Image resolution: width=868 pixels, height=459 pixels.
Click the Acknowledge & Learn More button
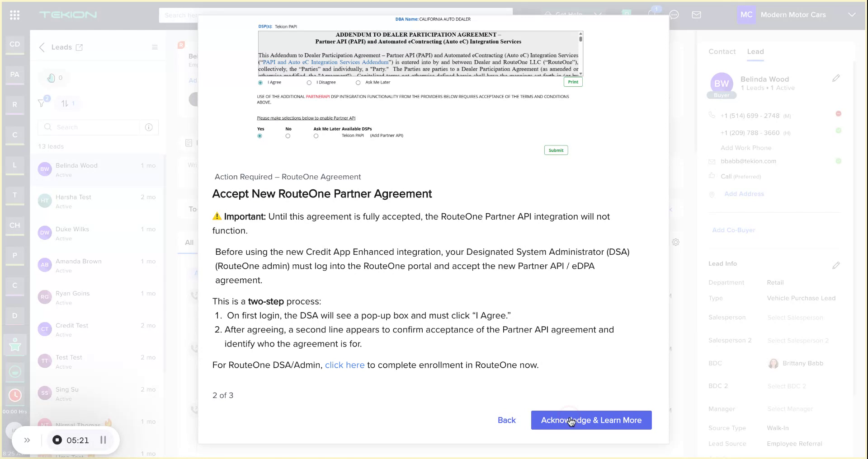(591, 420)
